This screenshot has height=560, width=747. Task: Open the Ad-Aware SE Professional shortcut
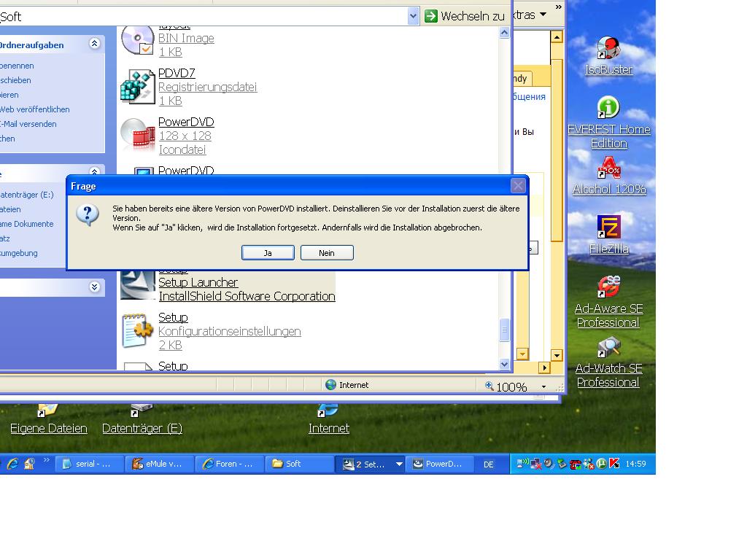tap(609, 301)
